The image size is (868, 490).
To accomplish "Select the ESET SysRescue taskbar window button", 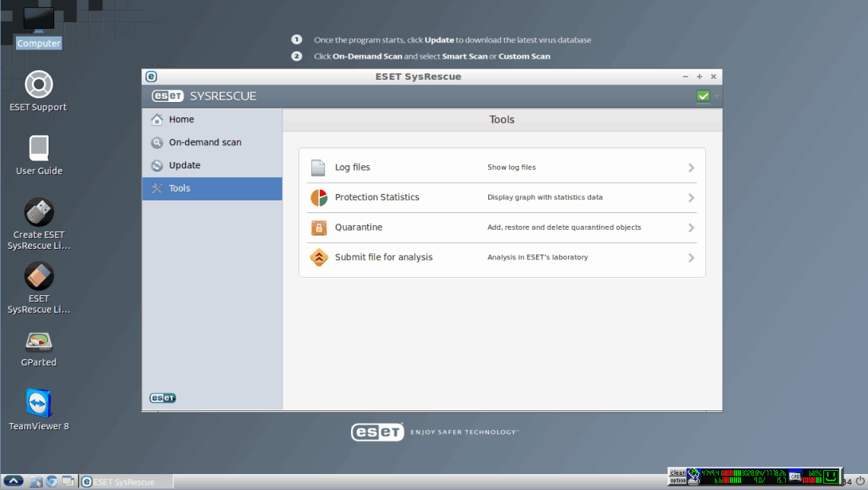I will coord(126,482).
